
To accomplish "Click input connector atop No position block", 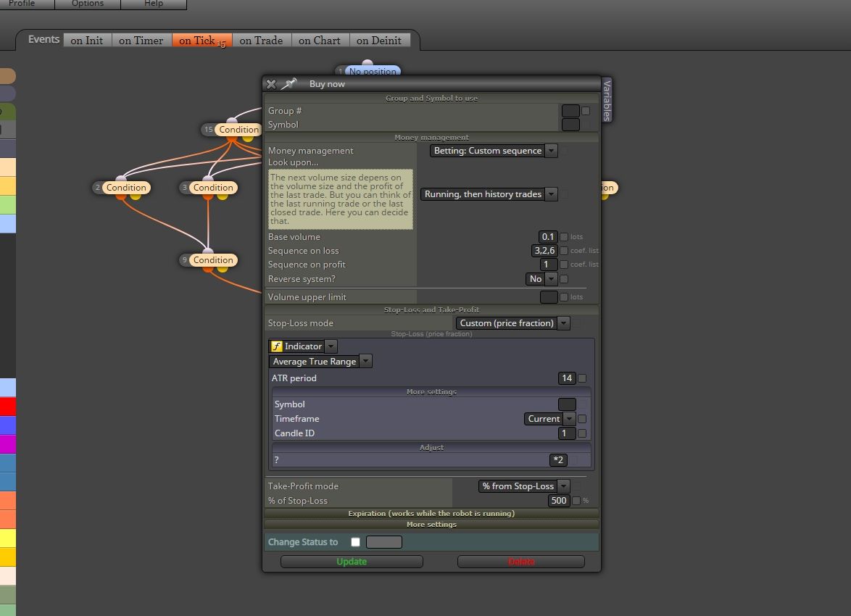I will click(x=368, y=63).
